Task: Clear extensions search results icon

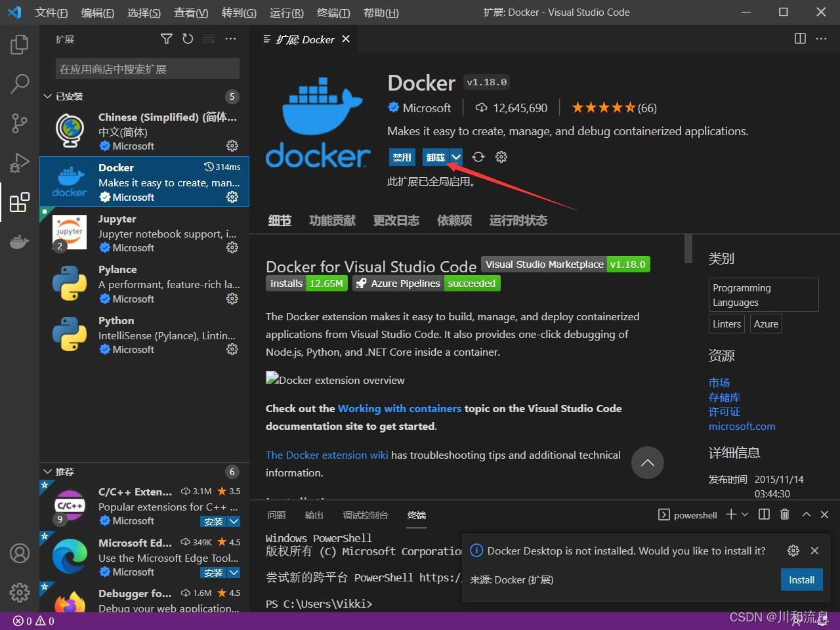Action: (209, 39)
